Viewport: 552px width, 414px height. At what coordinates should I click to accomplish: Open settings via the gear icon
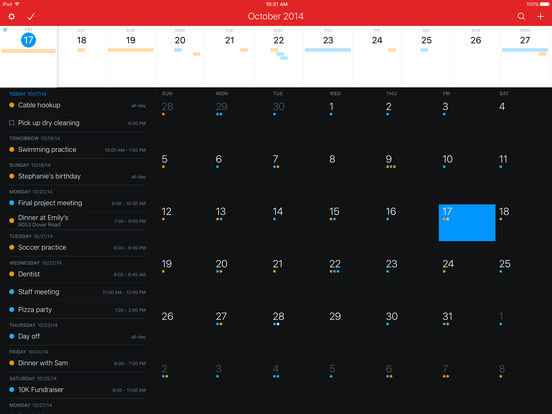click(x=12, y=17)
